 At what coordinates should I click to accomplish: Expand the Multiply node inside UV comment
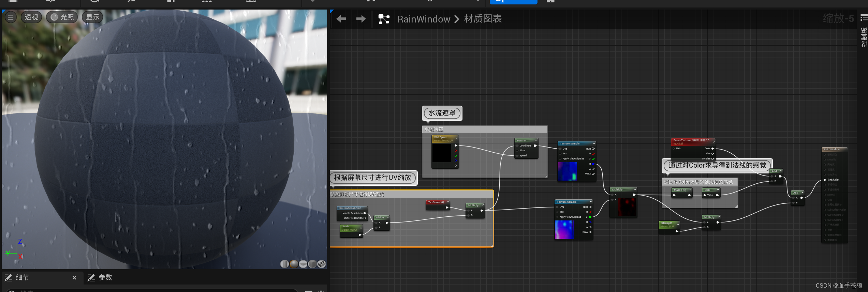[482, 205]
